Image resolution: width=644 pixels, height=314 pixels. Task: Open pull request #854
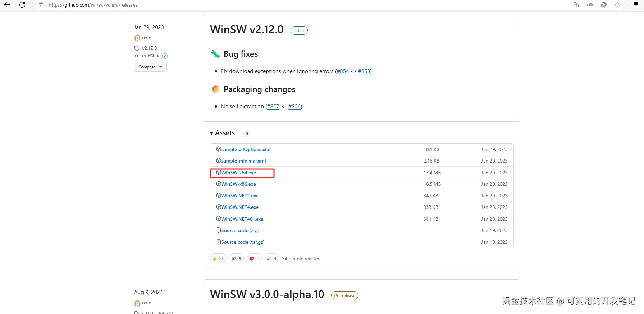[343, 71]
